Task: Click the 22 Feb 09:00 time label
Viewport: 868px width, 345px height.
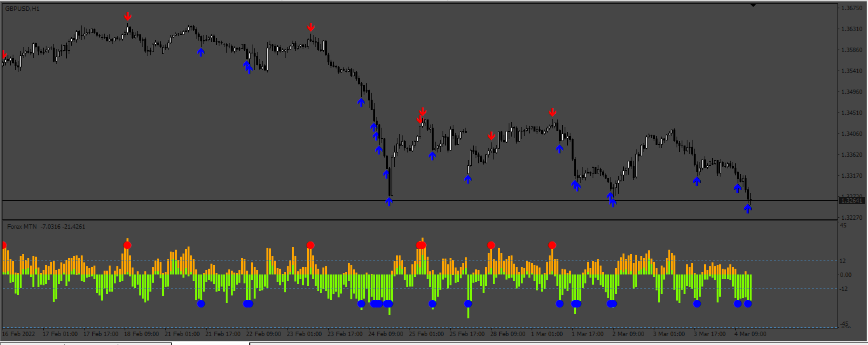Action: click(x=264, y=334)
